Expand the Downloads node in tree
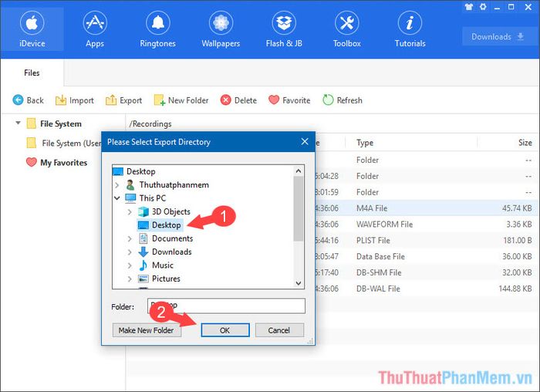Screen dimensions: 540x392 pyautogui.click(x=130, y=252)
